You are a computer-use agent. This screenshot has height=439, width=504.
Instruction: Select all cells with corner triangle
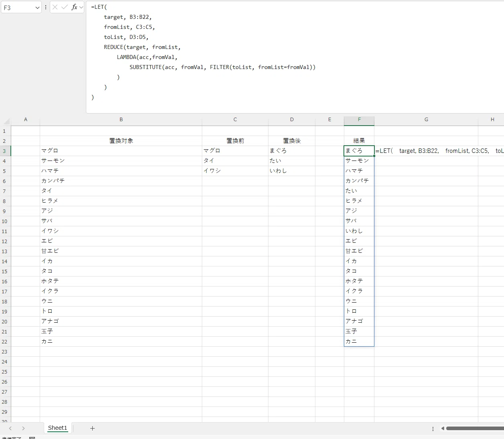pyautogui.click(x=6, y=121)
